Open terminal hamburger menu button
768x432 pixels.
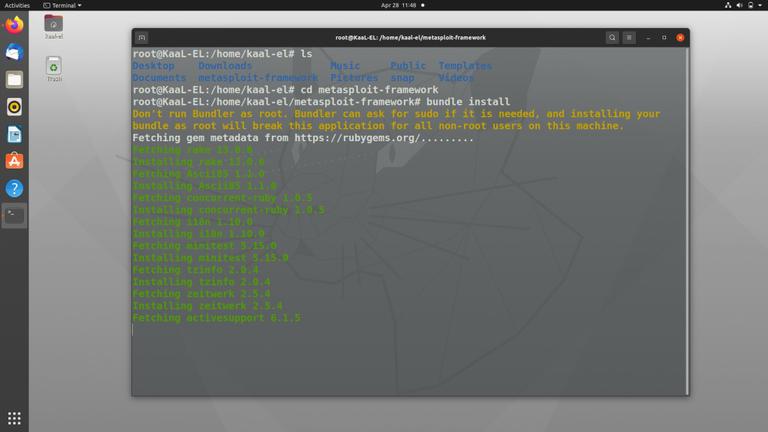pos(629,38)
